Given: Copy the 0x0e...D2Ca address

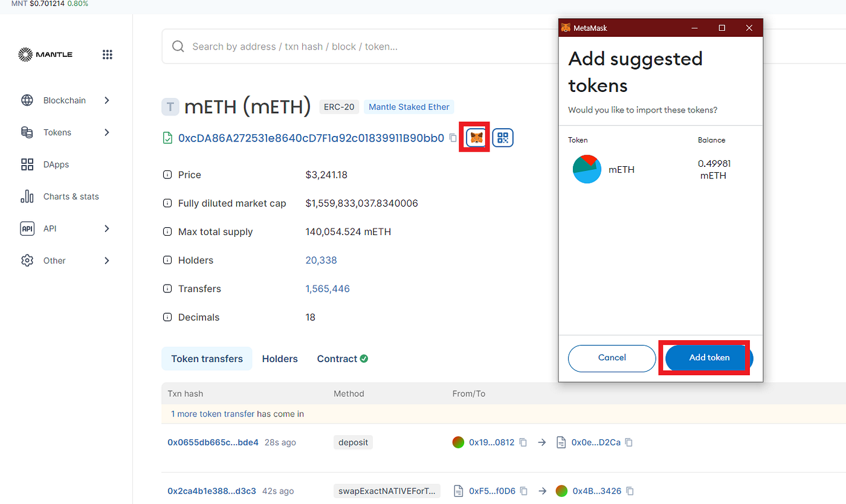Looking at the screenshot, I should [629, 442].
